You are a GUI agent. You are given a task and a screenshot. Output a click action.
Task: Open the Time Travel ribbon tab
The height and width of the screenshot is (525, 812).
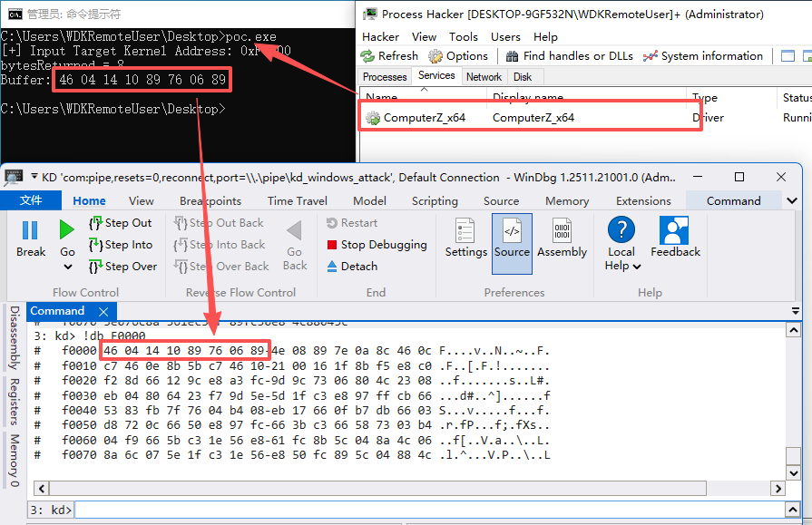(298, 201)
